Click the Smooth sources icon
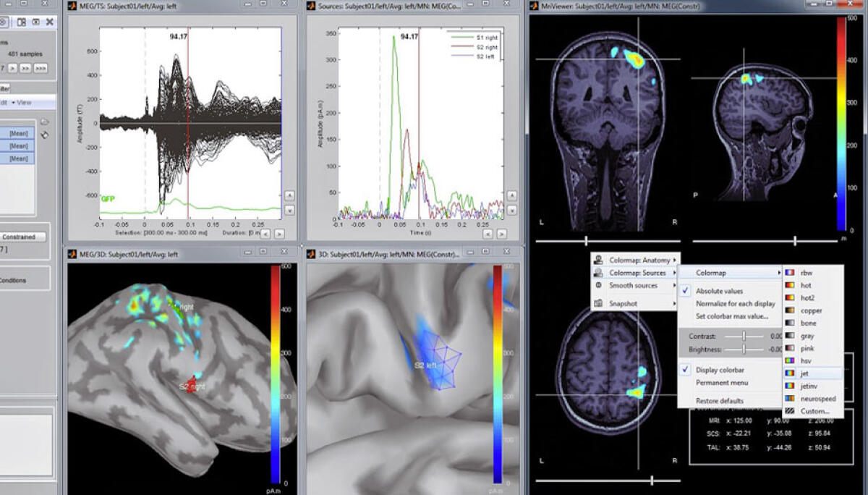Image resolution: width=868 pixels, height=495 pixels. pyautogui.click(x=600, y=286)
